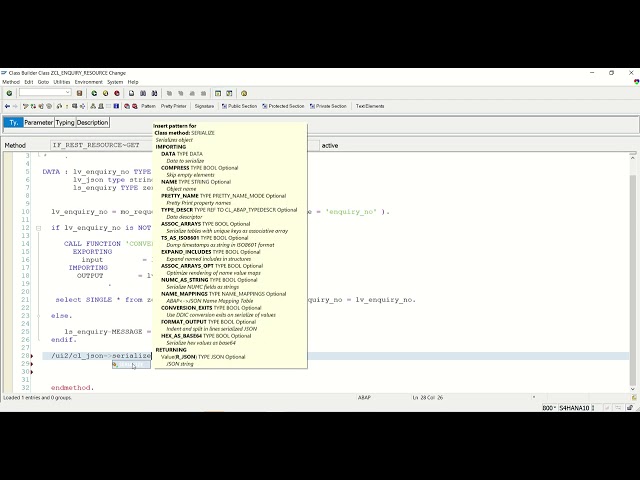Image resolution: width=640 pixels, height=480 pixels.
Task: Click the Print page icon
Action: click(131, 93)
